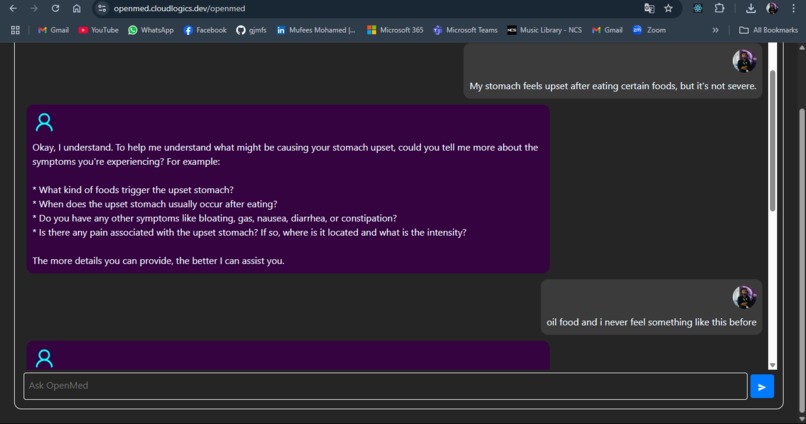Image resolution: width=806 pixels, height=424 pixels.
Task: Open the WhatsApp bookmark
Action: pyautogui.click(x=151, y=30)
